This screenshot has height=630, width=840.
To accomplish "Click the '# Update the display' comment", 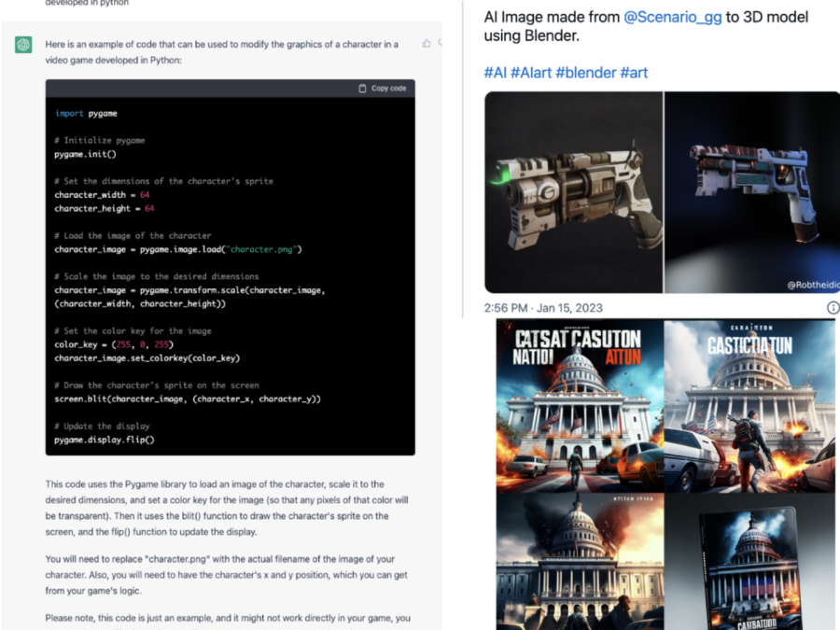I will 103,427.
